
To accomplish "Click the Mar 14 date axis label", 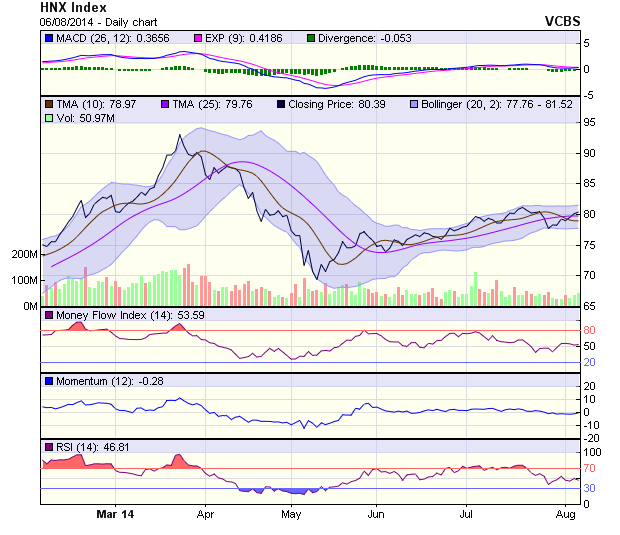I will 115,514.
